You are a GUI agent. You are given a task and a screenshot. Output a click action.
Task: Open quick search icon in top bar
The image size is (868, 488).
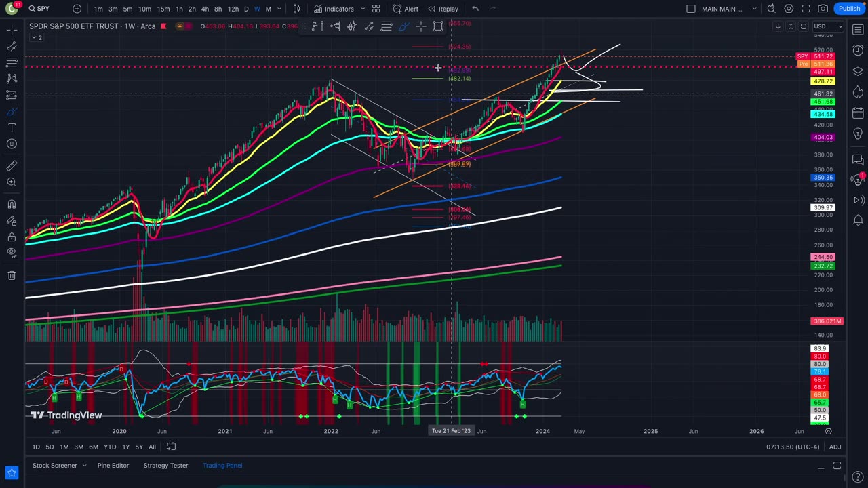click(x=771, y=9)
